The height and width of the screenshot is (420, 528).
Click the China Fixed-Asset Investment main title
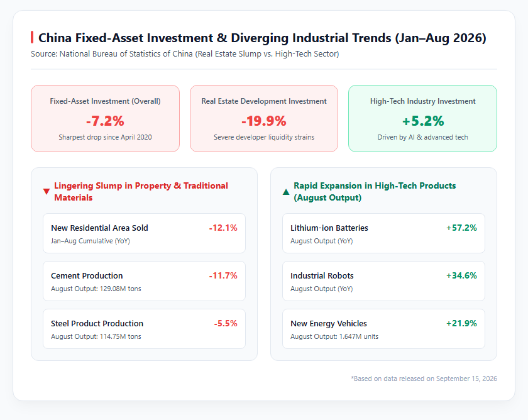coord(262,38)
